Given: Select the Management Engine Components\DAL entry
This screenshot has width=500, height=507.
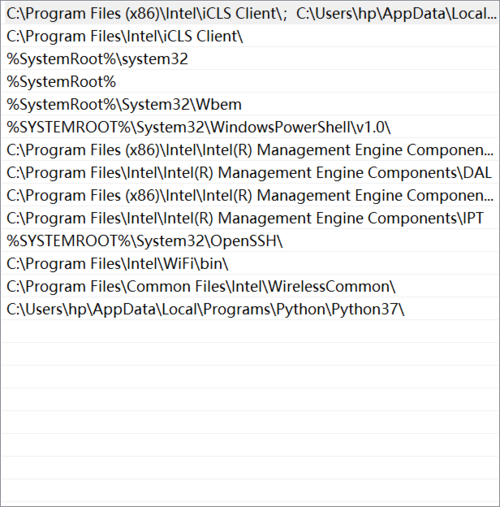Looking at the screenshot, I should (x=251, y=172).
